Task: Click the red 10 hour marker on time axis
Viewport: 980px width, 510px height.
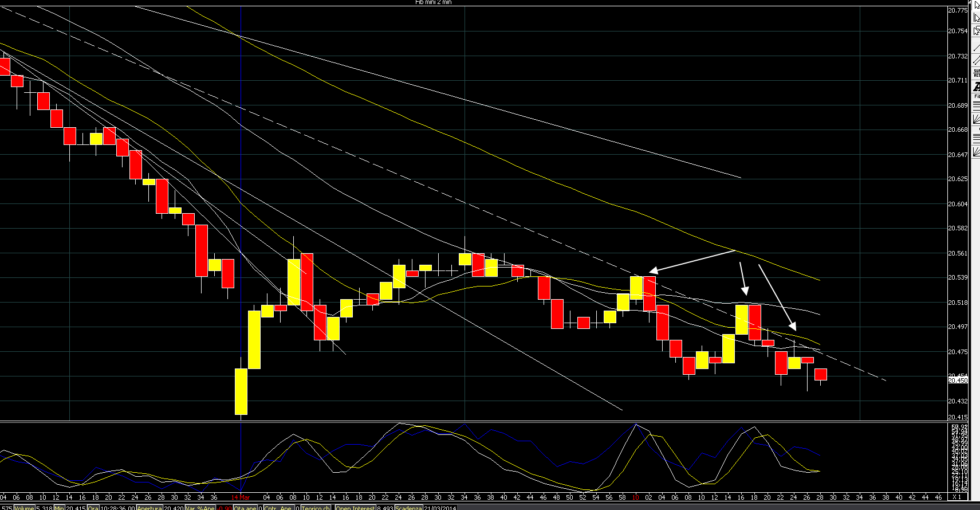Action: (635, 497)
